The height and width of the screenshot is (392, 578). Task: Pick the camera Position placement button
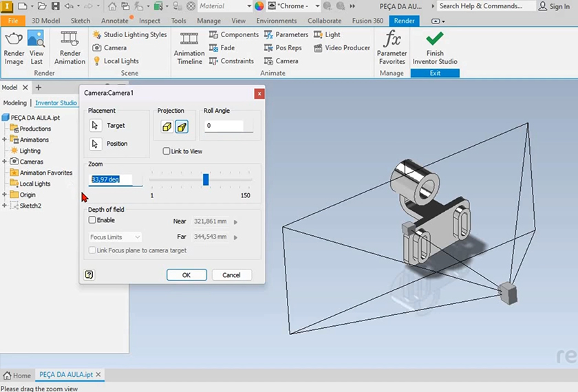(96, 144)
